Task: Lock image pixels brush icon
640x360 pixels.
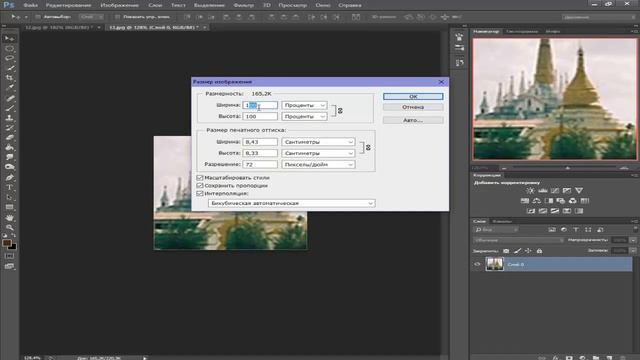Action: (518, 251)
